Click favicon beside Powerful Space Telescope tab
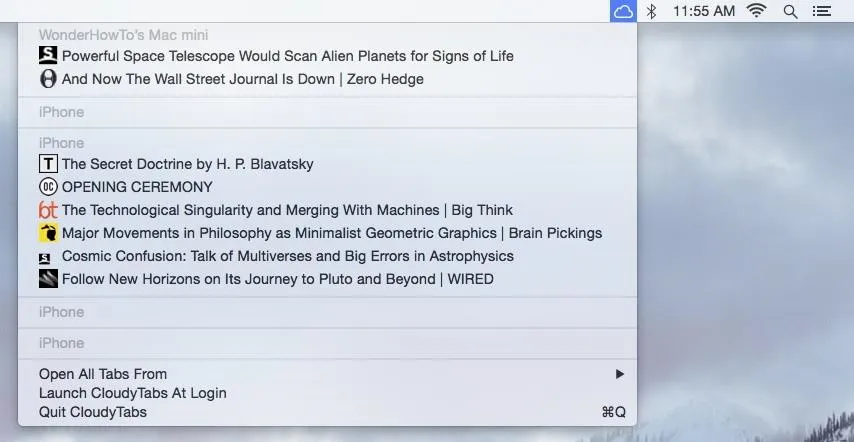This screenshot has height=442, width=854. point(48,56)
